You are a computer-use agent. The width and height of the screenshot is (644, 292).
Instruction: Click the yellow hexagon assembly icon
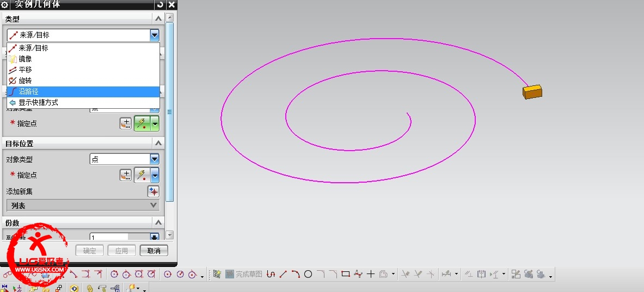tap(75, 289)
